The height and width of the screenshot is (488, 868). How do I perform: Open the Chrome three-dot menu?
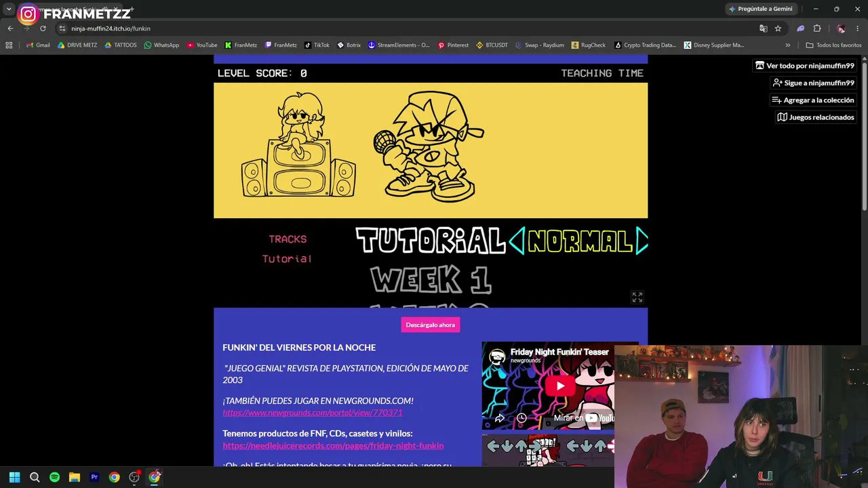858,28
